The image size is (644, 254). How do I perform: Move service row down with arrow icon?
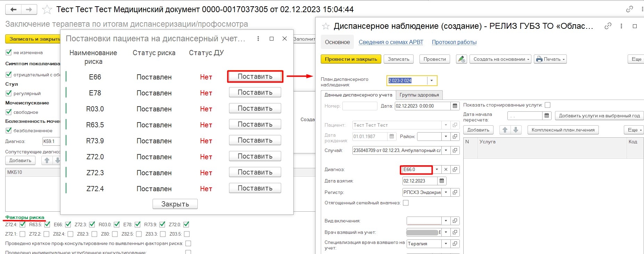[x=516, y=130]
